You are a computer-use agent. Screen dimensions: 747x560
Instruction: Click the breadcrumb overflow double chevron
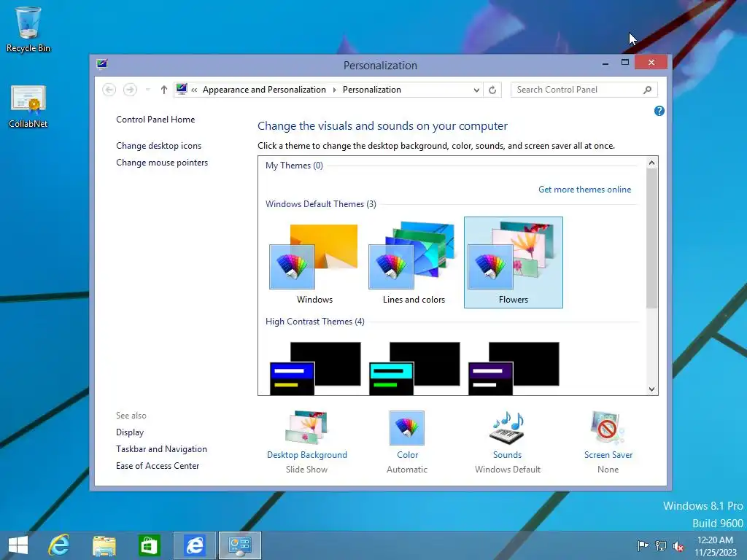pos(194,90)
